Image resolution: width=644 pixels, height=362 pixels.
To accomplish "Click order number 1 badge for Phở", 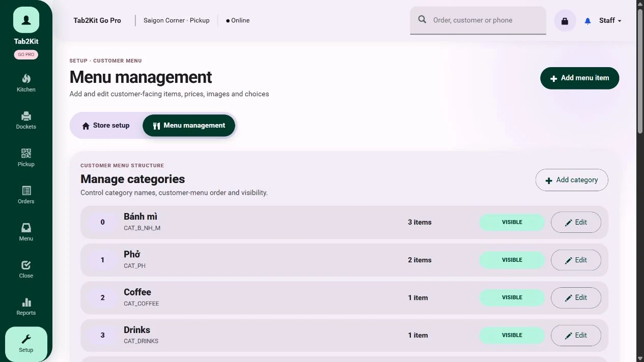I will [x=102, y=260].
